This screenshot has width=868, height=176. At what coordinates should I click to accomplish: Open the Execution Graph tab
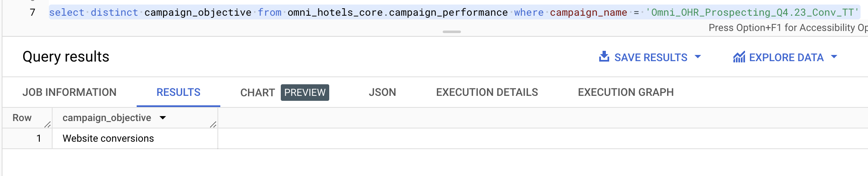pyautogui.click(x=626, y=92)
